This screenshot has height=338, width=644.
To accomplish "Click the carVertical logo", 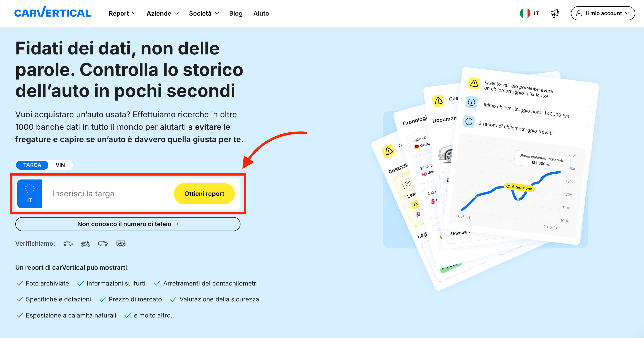I will 52,12.
